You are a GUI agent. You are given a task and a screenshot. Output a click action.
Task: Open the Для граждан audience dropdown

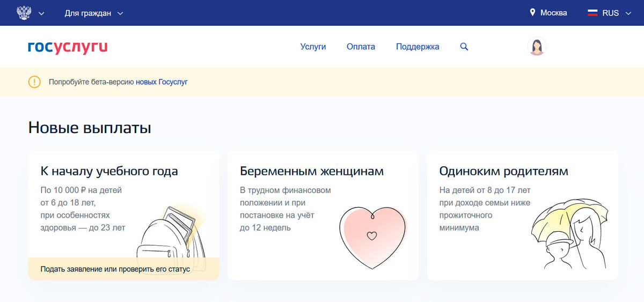(94, 13)
